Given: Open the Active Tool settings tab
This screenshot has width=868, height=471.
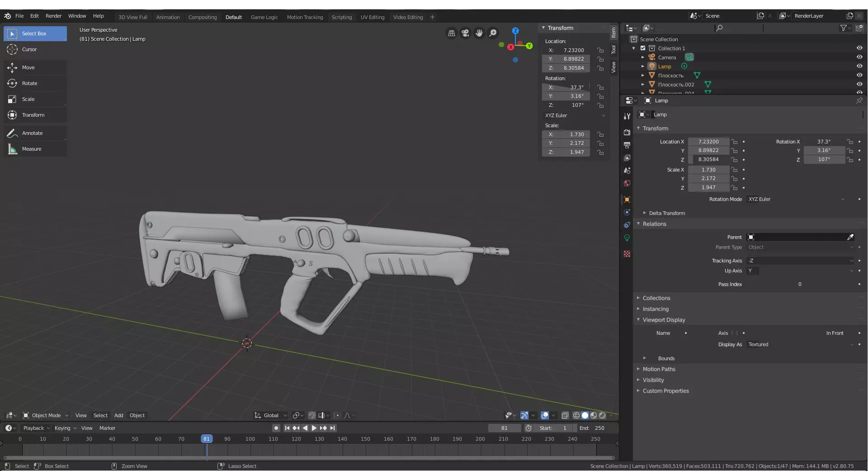Looking at the screenshot, I should pos(627,116).
